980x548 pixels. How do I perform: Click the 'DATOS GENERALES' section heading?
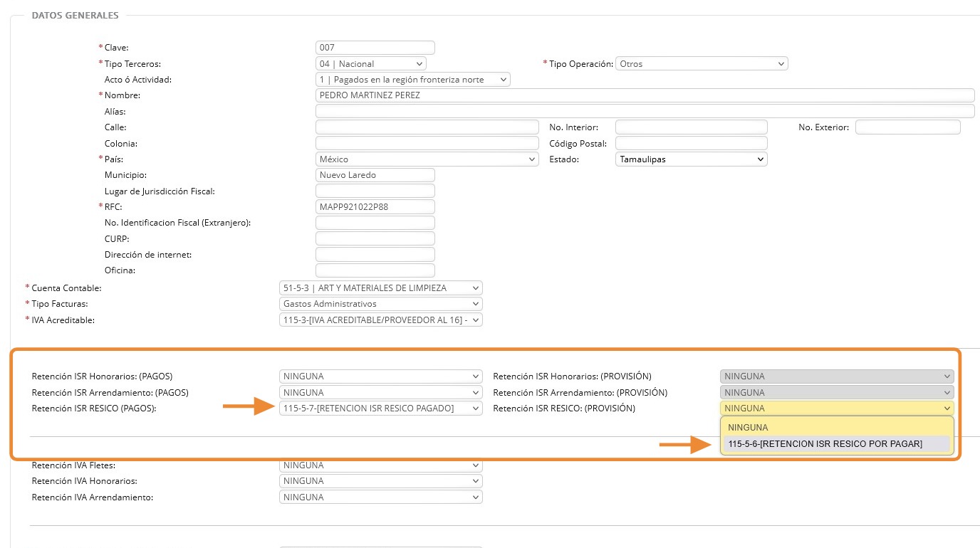click(75, 15)
